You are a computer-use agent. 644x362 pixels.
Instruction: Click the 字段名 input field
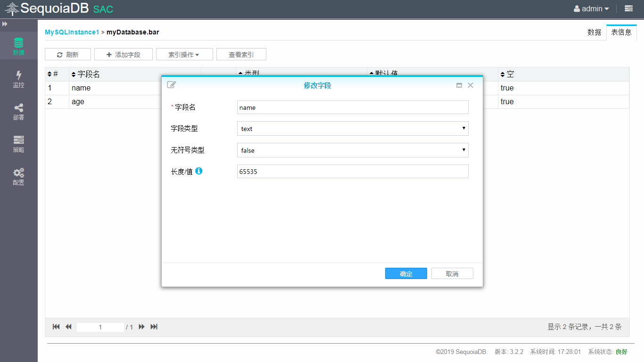tap(352, 107)
